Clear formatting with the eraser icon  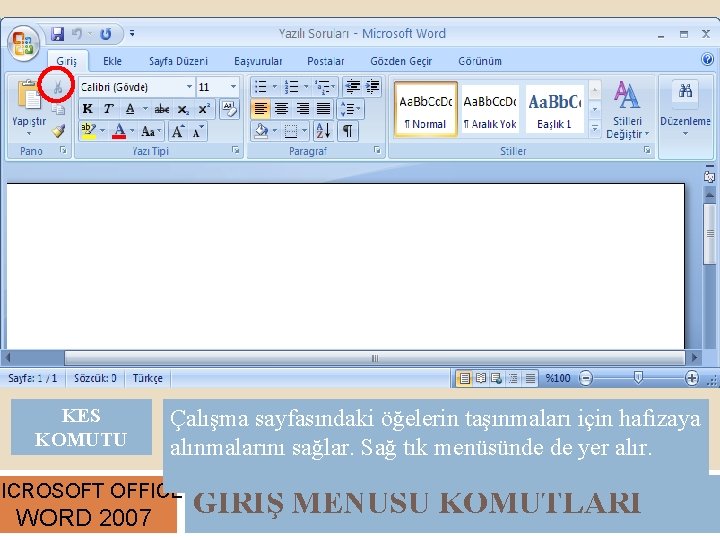pyautogui.click(x=229, y=109)
